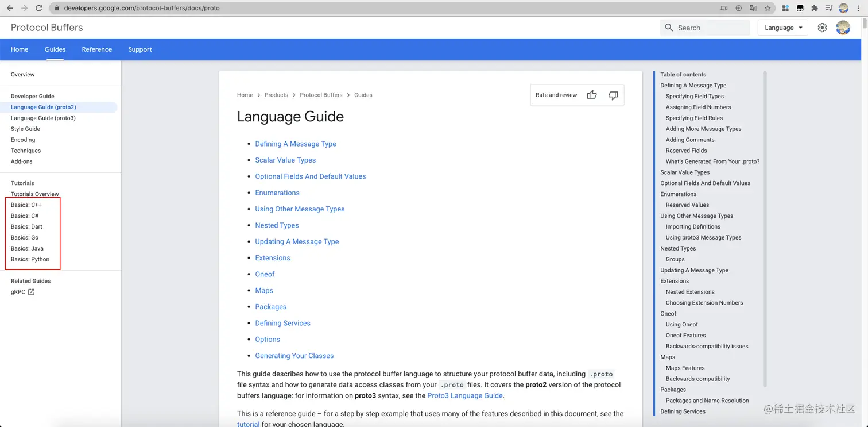This screenshot has width=868, height=427.
Task: Switch to the Reference tab
Action: tap(97, 49)
